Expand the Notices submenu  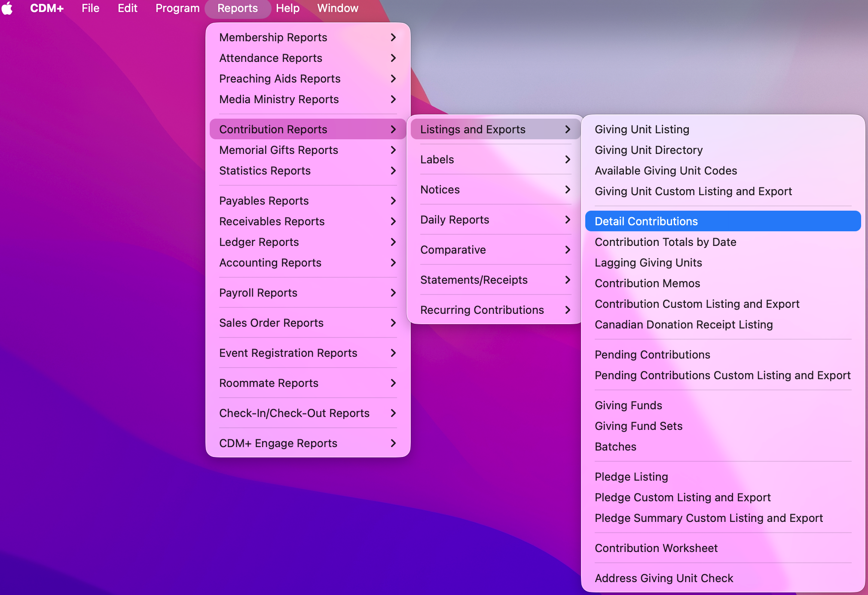[x=495, y=190]
